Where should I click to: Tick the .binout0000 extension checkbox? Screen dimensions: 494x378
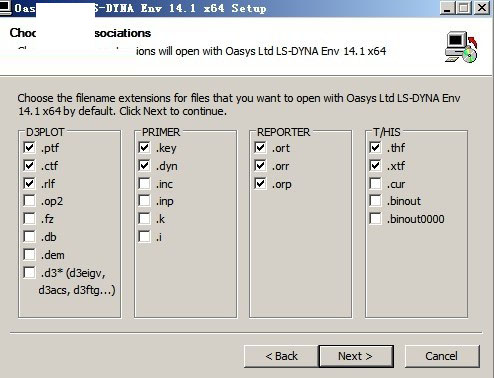[x=375, y=219]
